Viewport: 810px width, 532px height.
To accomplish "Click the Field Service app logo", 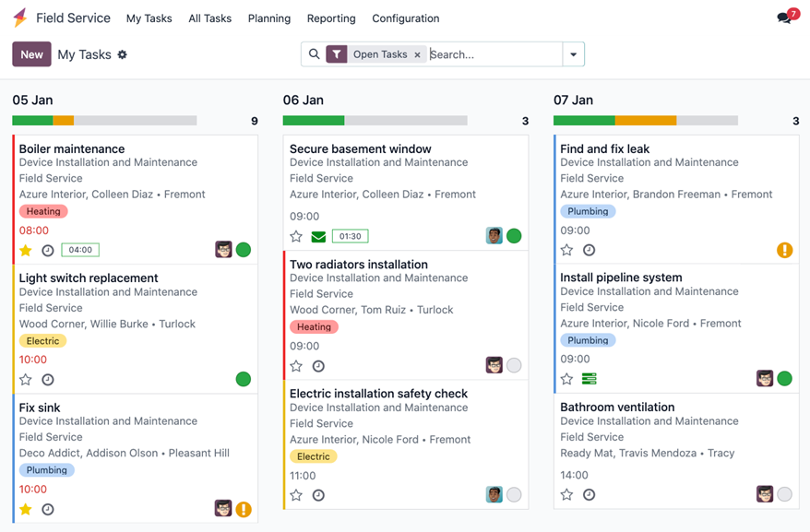I will tap(19, 18).
